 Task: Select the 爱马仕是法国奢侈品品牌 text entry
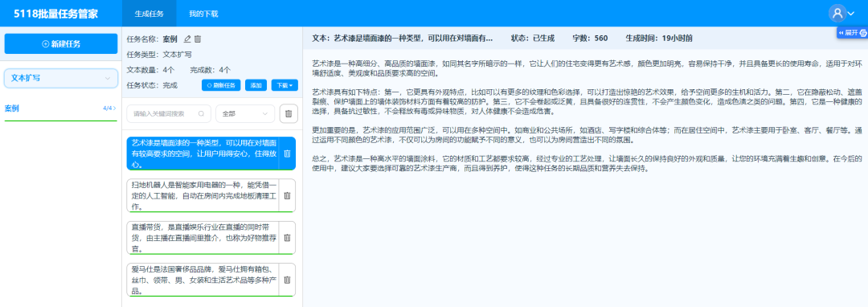[203, 280]
